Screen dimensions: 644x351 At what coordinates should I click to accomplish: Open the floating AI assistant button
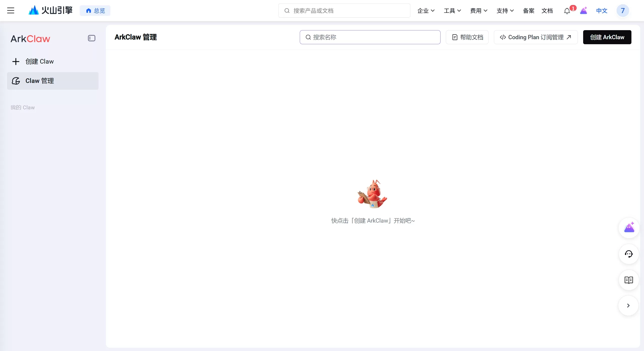(629, 228)
